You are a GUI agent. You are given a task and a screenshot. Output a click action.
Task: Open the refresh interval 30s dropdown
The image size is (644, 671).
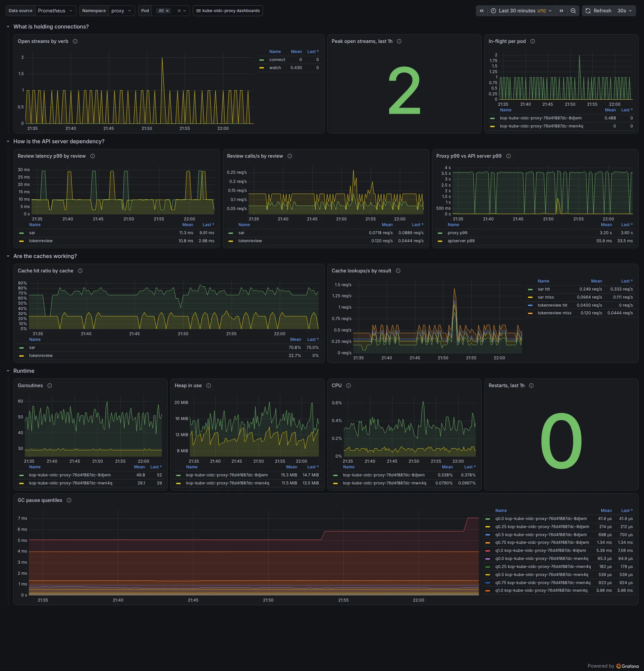coord(625,11)
